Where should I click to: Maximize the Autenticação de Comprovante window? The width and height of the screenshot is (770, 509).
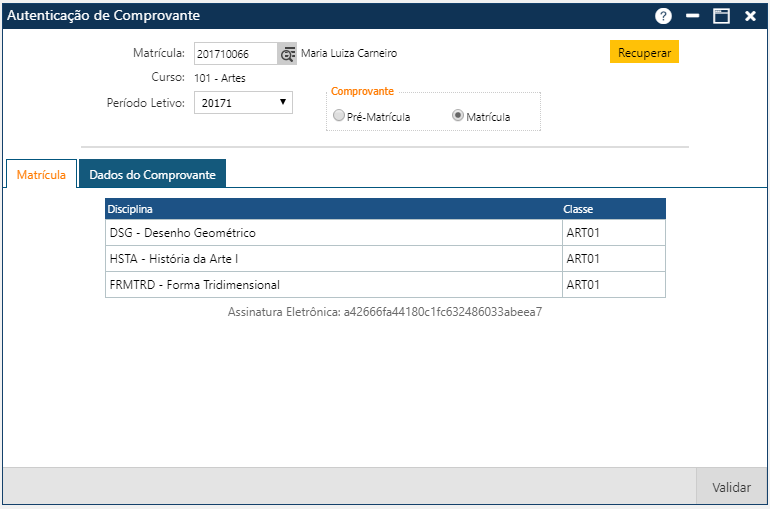pyautogui.click(x=721, y=16)
